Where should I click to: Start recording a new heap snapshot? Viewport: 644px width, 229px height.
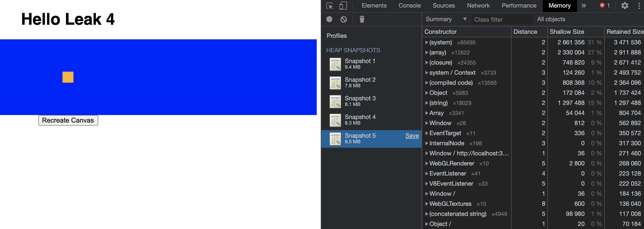329,19
